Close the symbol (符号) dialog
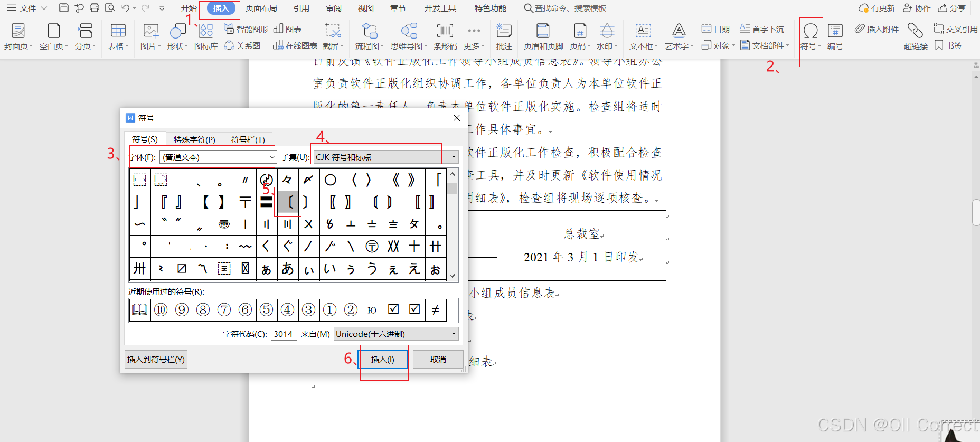Image resolution: width=980 pixels, height=442 pixels. (457, 118)
